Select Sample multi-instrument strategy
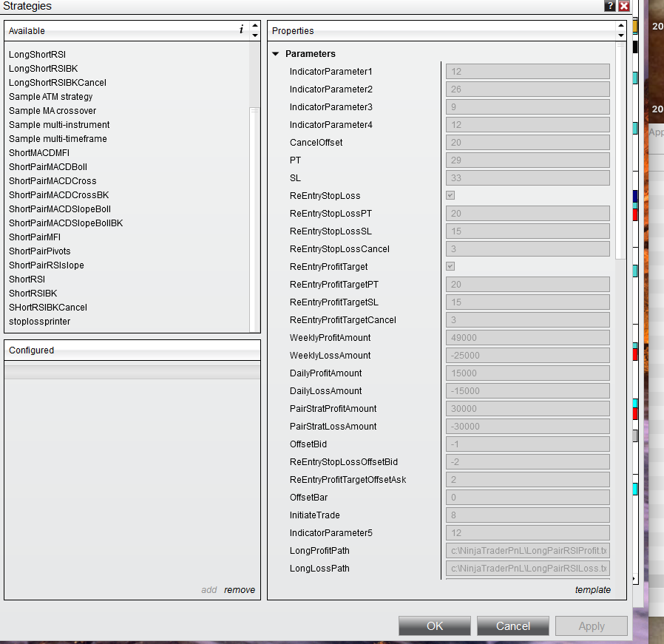The width and height of the screenshot is (664, 644). point(59,124)
